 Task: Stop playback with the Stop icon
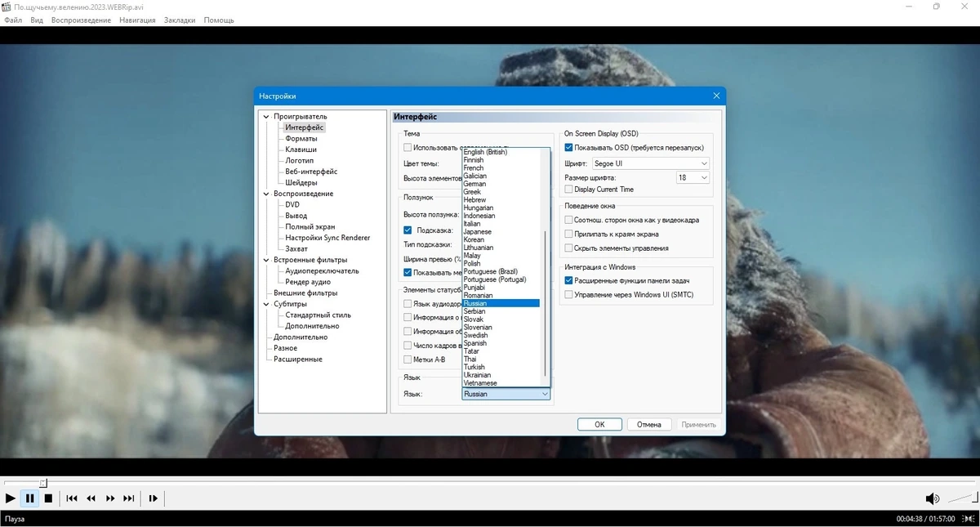(48, 498)
